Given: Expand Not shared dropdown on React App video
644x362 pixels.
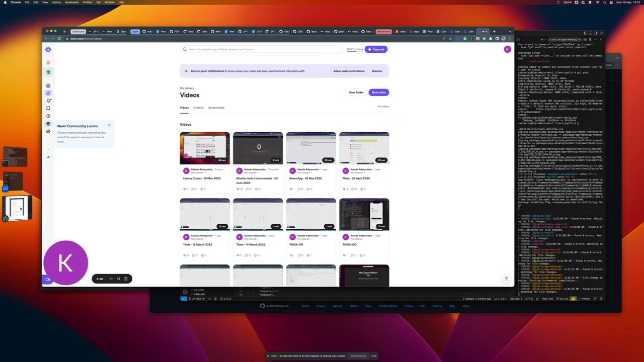Looking at the screenshot, I should 304,172.
